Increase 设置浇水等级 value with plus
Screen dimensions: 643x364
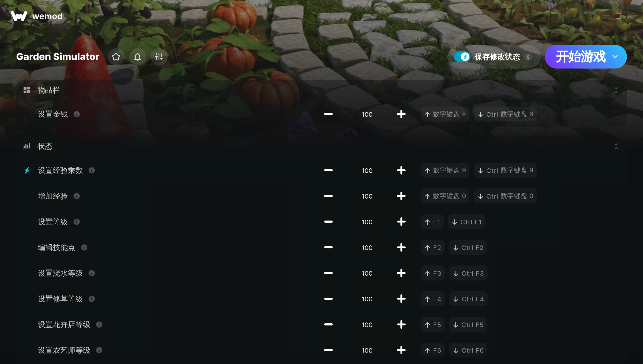tap(401, 273)
